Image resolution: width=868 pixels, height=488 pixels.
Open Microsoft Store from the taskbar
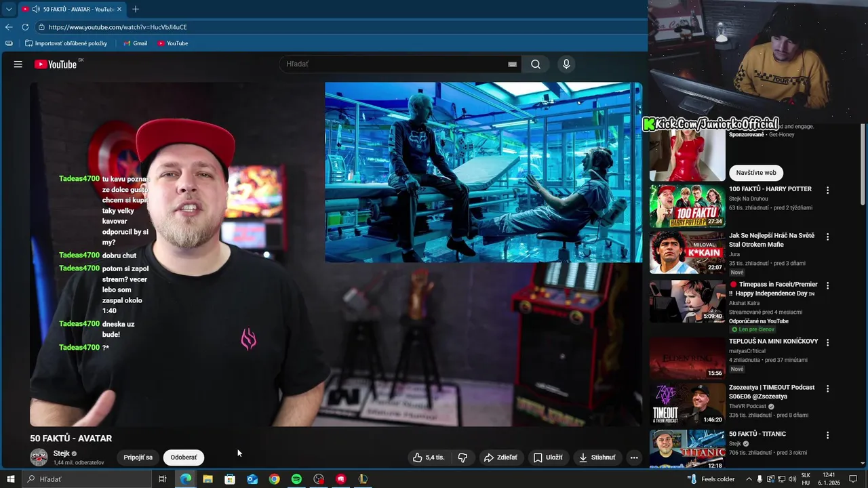click(x=230, y=479)
